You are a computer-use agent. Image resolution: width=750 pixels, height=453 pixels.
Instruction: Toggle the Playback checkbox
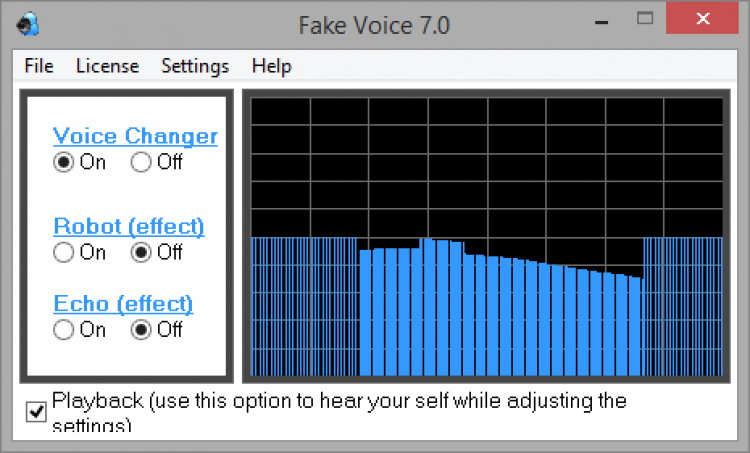click(37, 411)
